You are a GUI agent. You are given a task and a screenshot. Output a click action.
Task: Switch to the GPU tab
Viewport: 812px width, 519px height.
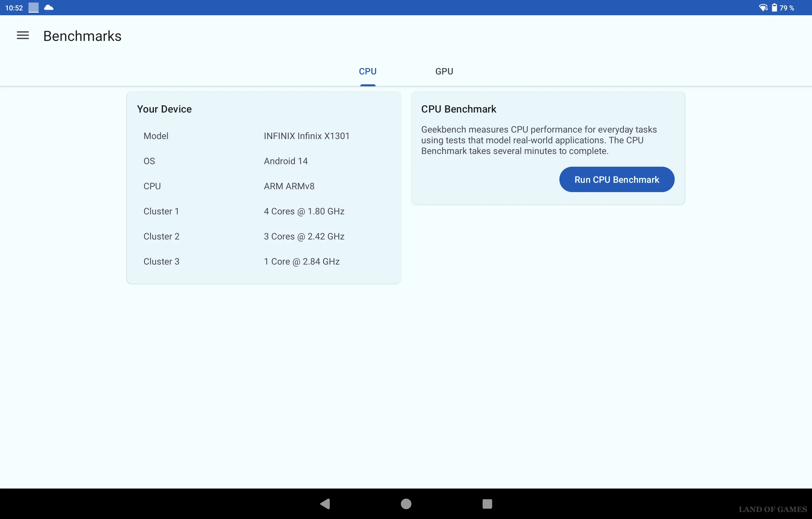(x=444, y=71)
